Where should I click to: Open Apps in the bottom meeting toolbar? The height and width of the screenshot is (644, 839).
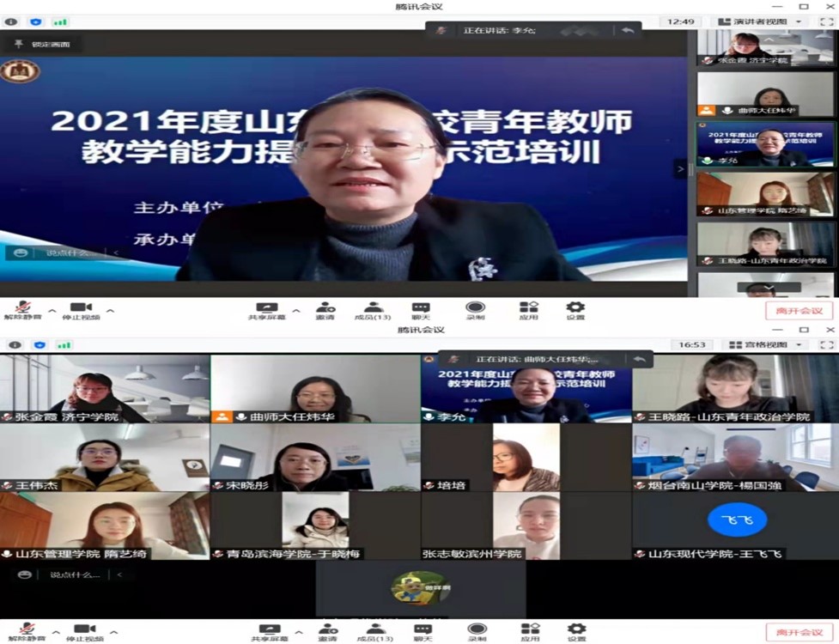[529, 631]
